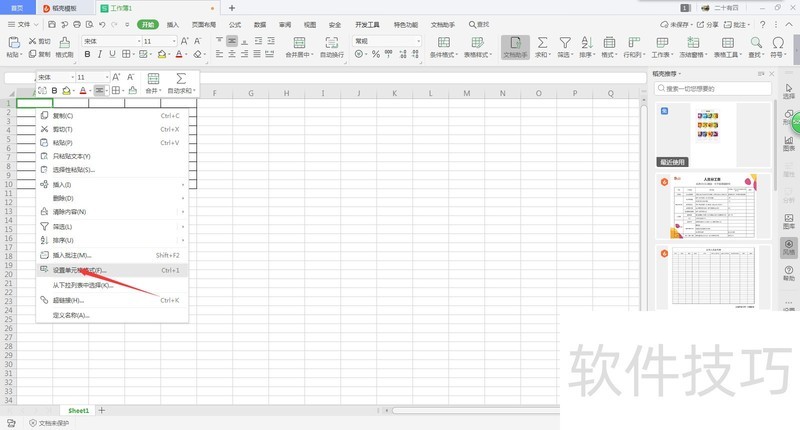
Task: Click the Share (分享) button
Action: [708, 24]
